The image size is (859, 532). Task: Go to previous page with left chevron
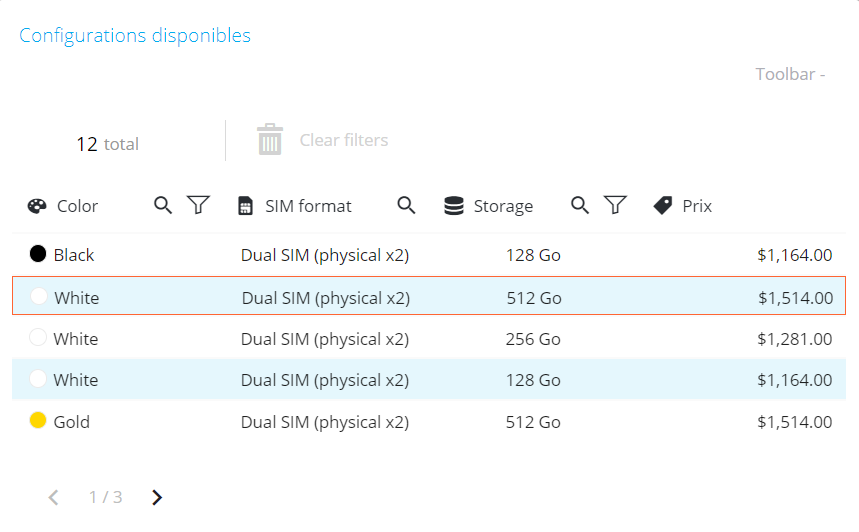(54, 497)
